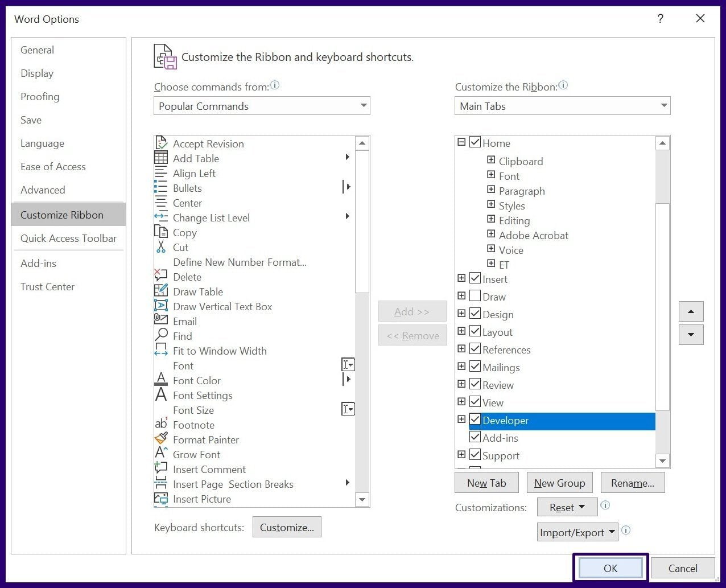Uncheck the Mailings checkbox
This screenshot has height=588, width=726.
click(x=475, y=367)
